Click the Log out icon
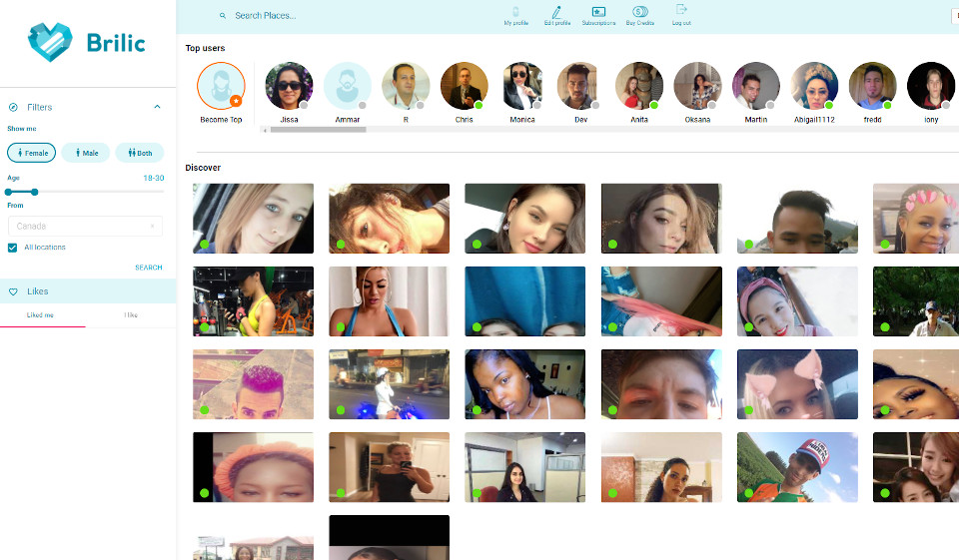This screenshot has width=959, height=560. [681, 10]
